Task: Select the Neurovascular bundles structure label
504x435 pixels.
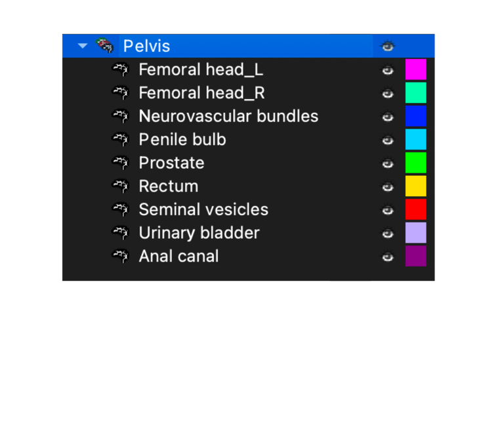Action: (228, 116)
